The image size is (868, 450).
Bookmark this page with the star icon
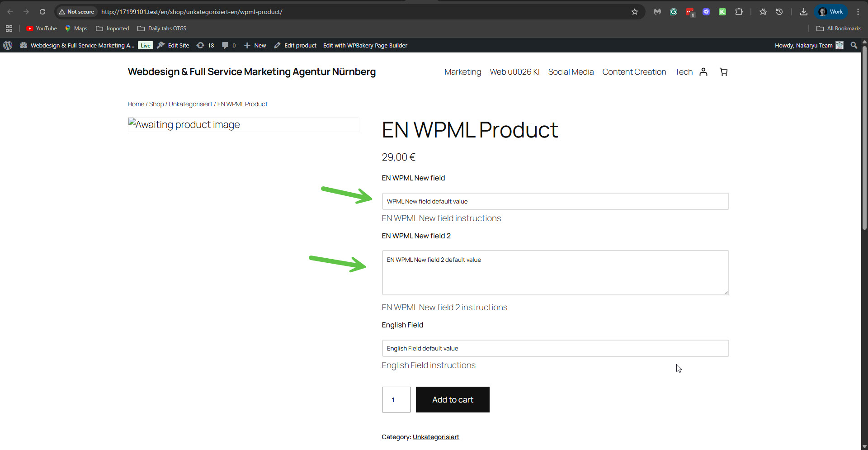pos(635,12)
